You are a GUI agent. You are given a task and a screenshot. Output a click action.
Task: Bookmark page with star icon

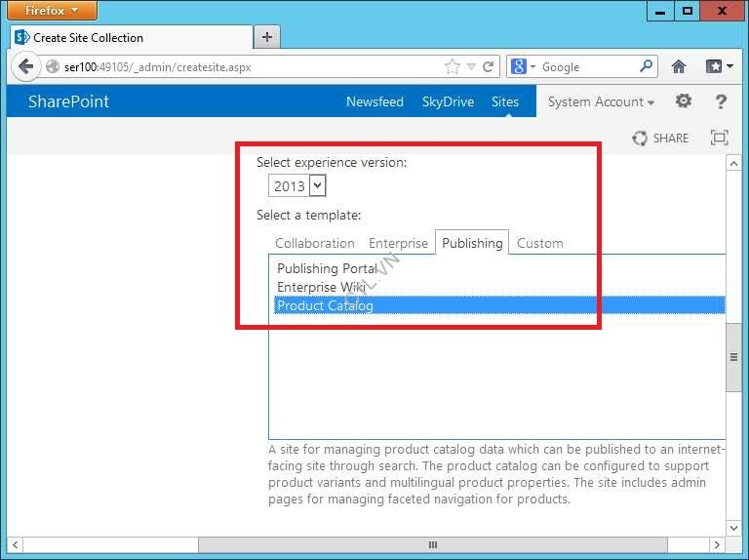pos(452,67)
